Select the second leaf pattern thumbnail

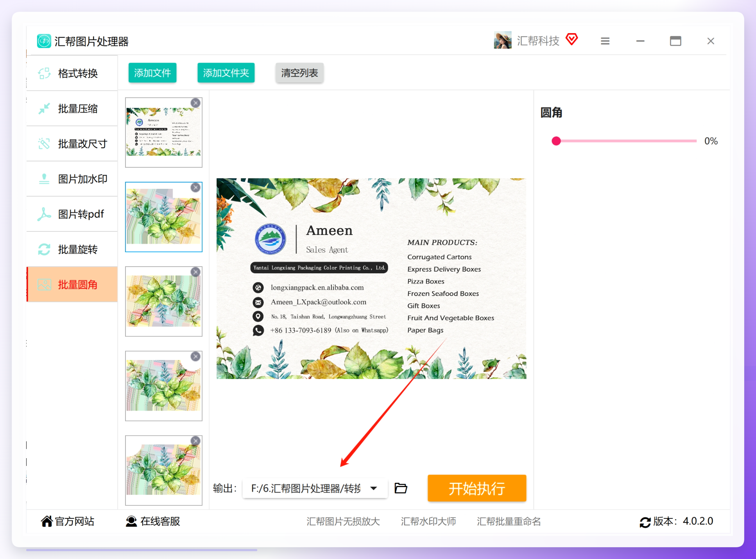164,217
